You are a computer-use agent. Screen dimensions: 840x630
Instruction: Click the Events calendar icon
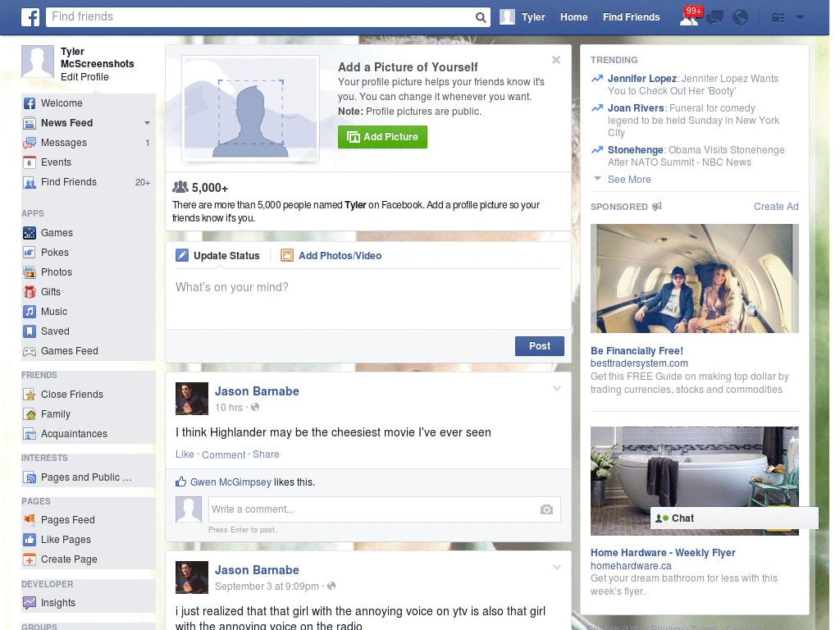(30, 162)
